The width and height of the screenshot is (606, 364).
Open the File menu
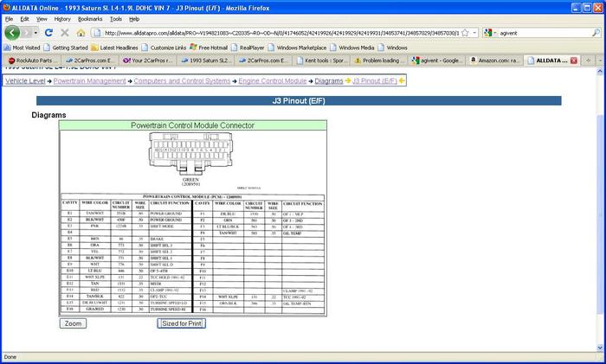point(9,18)
